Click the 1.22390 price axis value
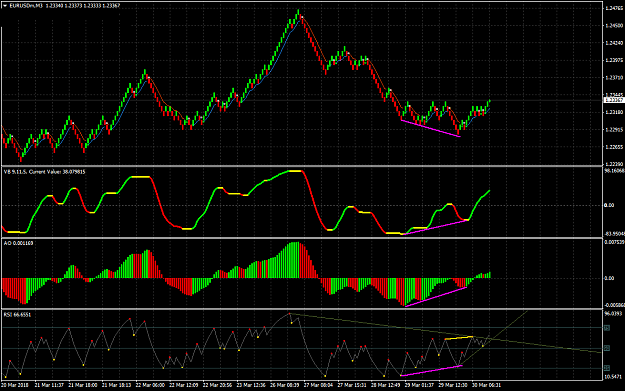The width and height of the screenshot is (625, 391). pos(614,164)
